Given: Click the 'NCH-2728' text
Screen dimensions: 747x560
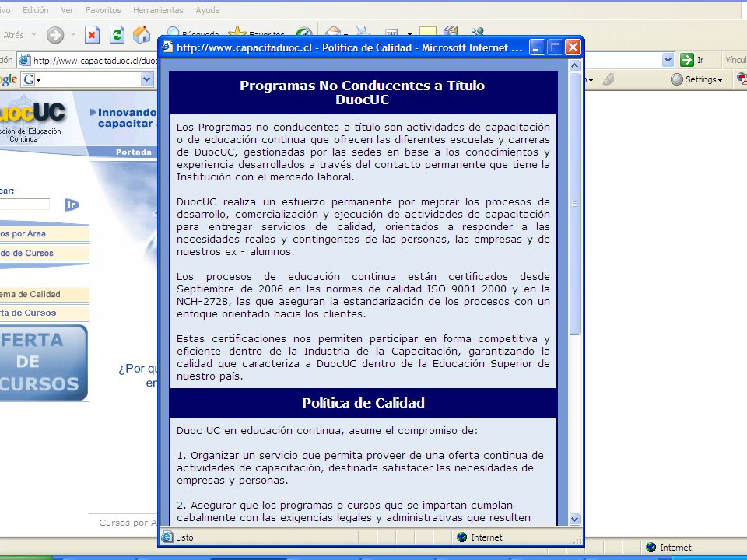Looking at the screenshot, I should (x=204, y=302).
